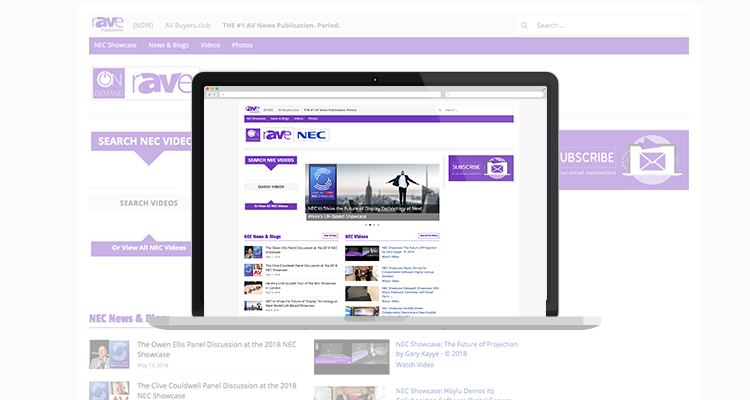
Task: Click the [NOW] link in the background header
Action: coord(143,25)
